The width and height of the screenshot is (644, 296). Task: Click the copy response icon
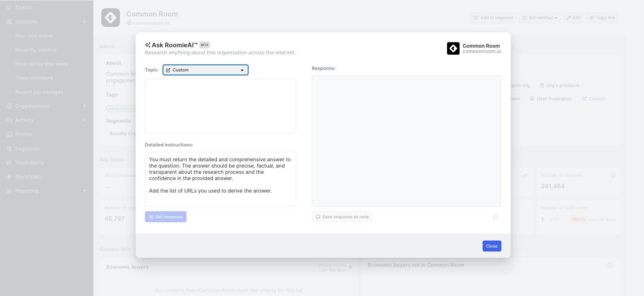pos(496,217)
